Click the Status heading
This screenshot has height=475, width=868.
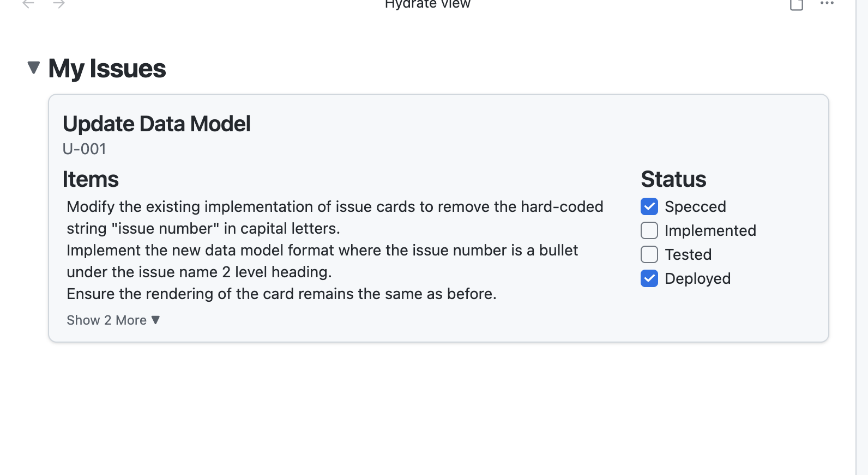click(x=673, y=179)
